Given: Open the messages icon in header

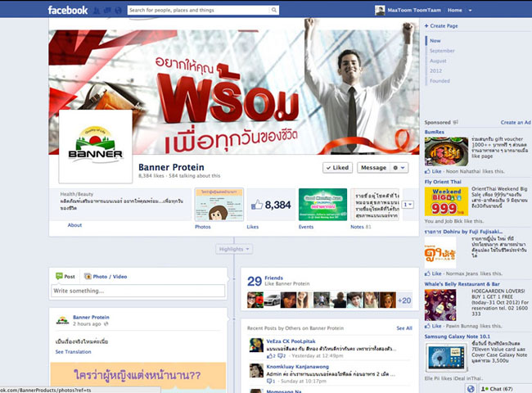Looking at the screenshot, I should pos(109,11).
